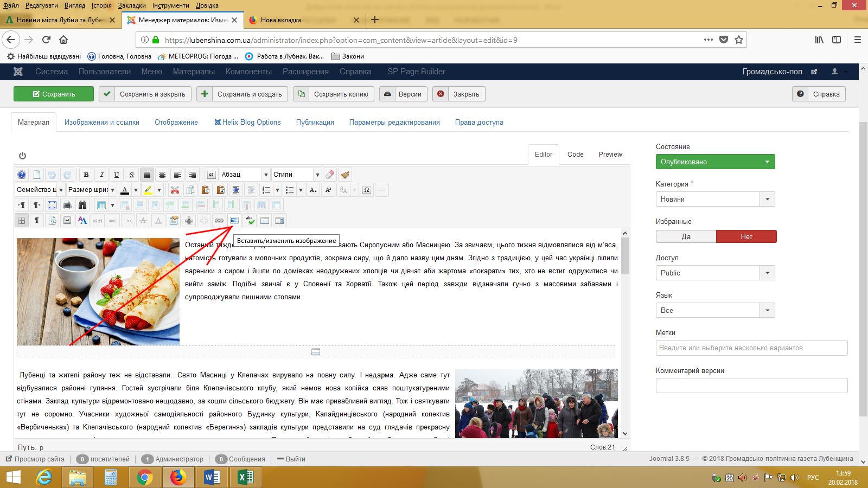This screenshot has height=488, width=868.
Task: Toggle the editor on/off power icon
Action: pos(22,156)
